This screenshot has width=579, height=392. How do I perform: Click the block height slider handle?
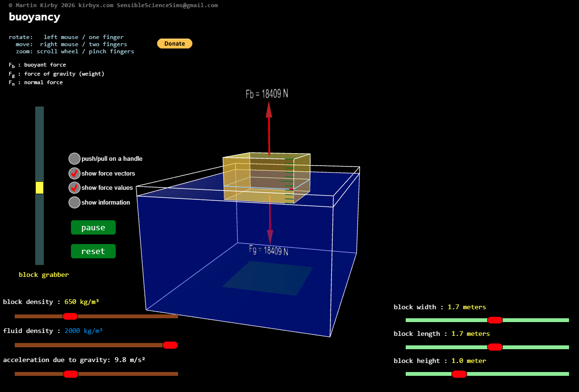[x=459, y=374]
